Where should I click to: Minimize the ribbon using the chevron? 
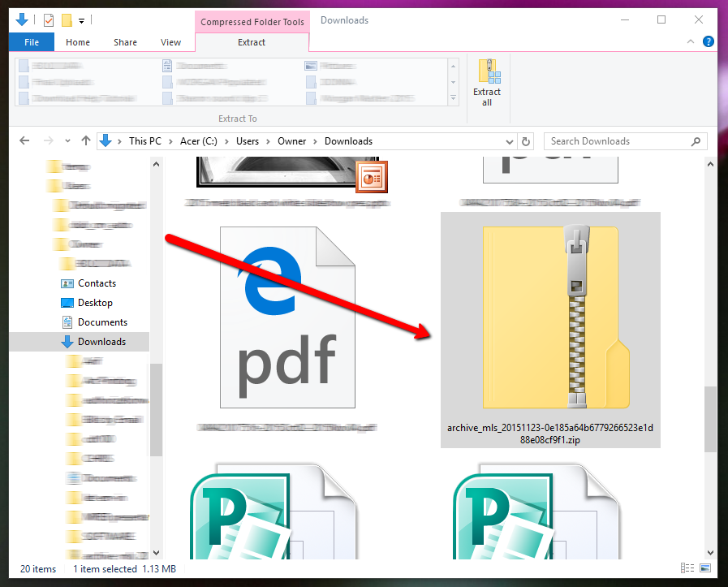(x=691, y=42)
